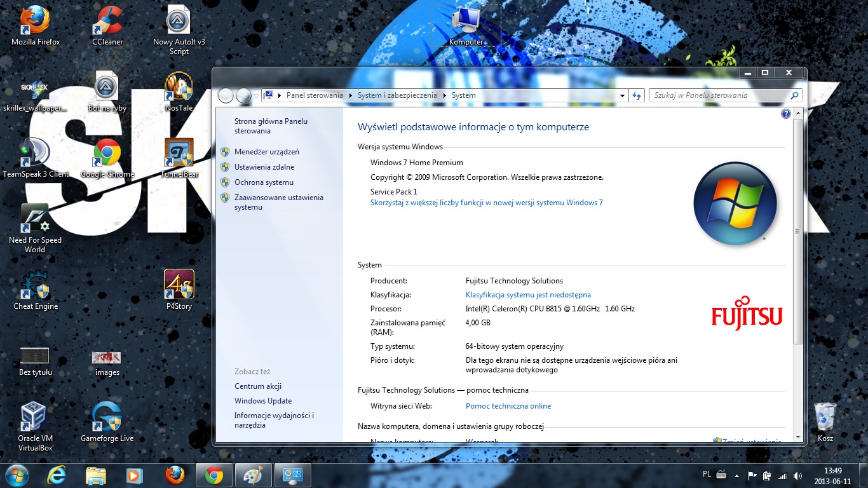Select the Google Chrome desktop shortcut
Image resolution: width=868 pixels, height=488 pixels.
107,158
